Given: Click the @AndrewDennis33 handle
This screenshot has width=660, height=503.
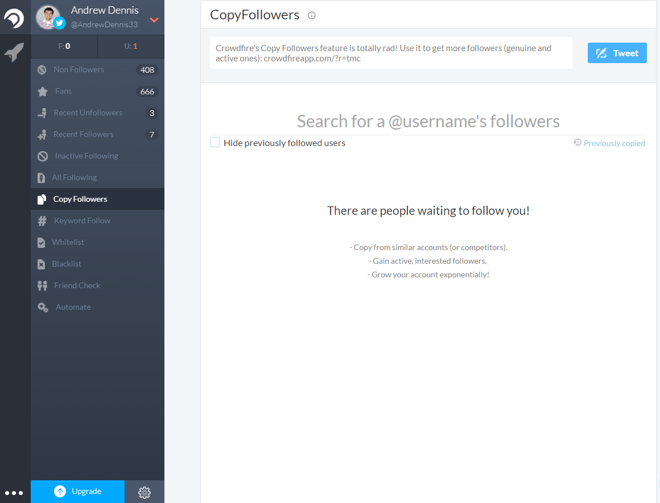Looking at the screenshot, I should point(104,25).
